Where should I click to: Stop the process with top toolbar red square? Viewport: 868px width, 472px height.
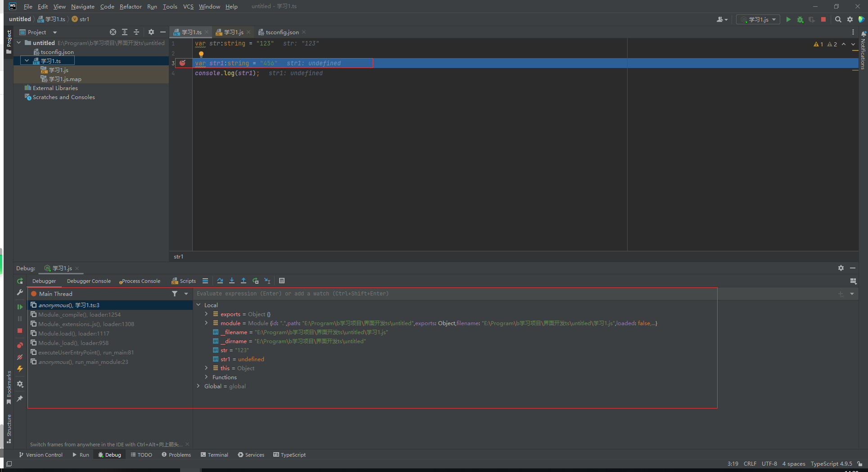click(823, 19)
